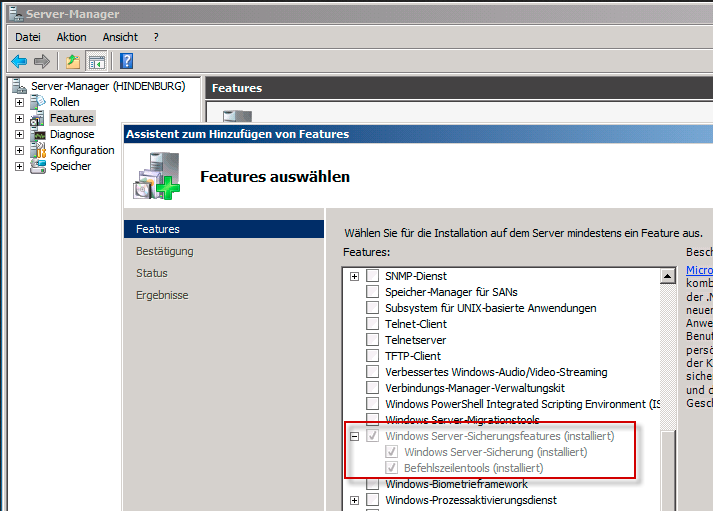Screen dimensions: 713x511
Task: Tick the Verbindungs-Manager-Verwaltungskit checkbox
Action: click(372, 388)
